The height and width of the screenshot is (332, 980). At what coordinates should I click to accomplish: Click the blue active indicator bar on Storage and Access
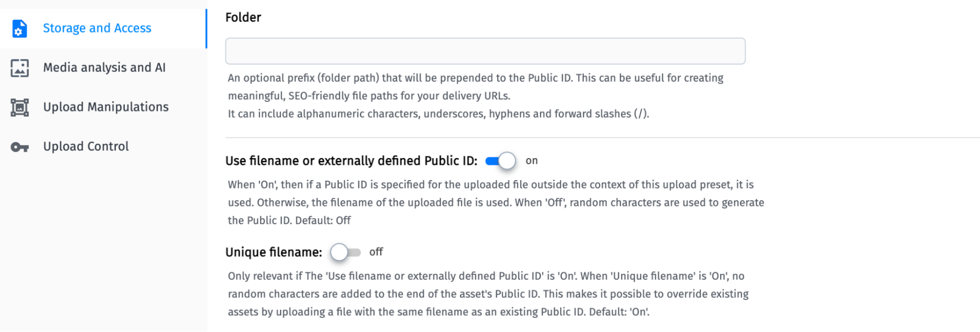pyautogui.click(x=206, y=28)
